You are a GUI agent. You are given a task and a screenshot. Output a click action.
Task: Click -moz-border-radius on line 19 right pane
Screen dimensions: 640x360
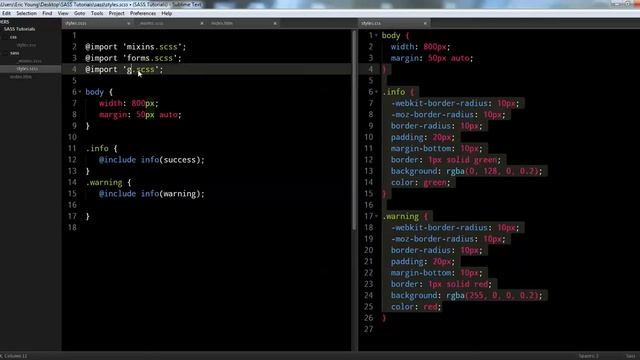click(x=432, y=239)
